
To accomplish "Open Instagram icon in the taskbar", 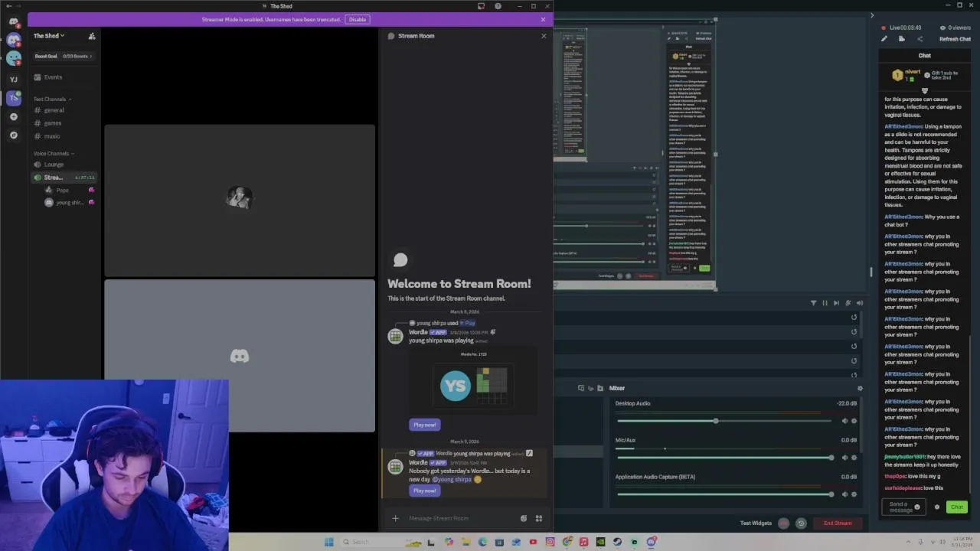I will point(550,542).
